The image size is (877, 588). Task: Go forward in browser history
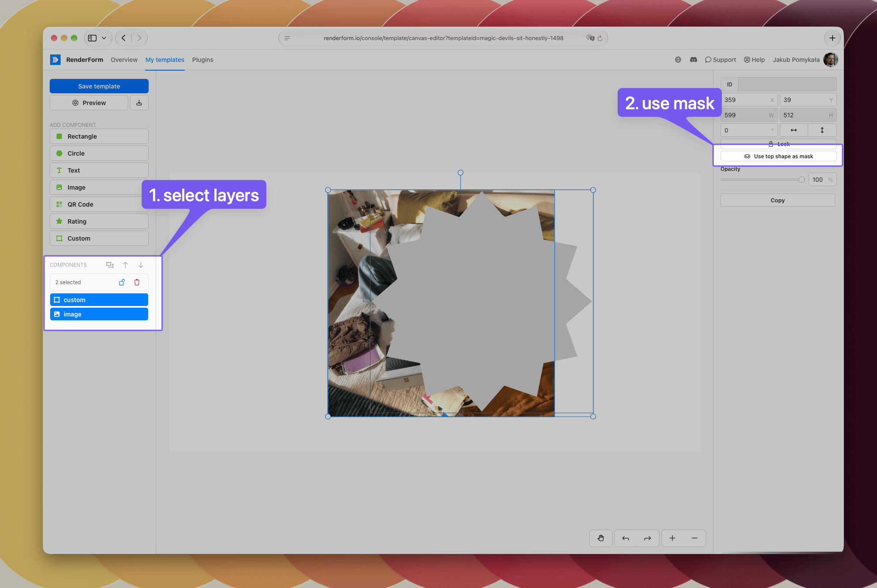(139, 38)
